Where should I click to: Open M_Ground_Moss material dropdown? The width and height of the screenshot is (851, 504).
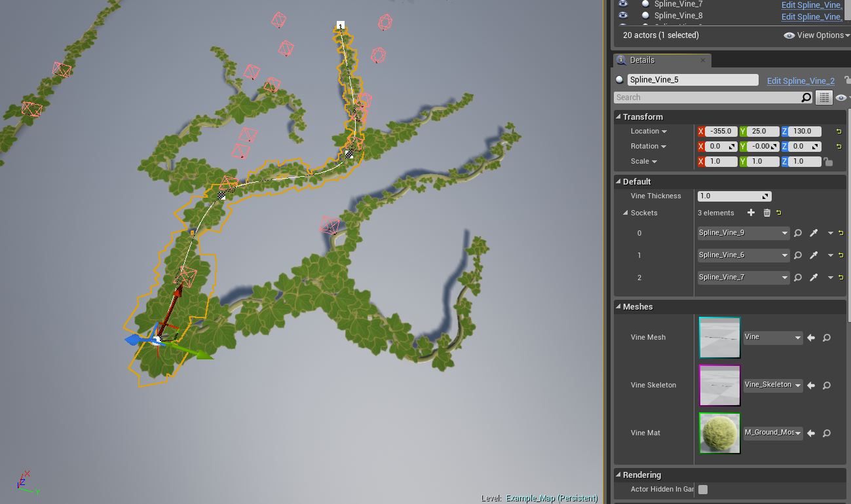[x=773, y=433]
